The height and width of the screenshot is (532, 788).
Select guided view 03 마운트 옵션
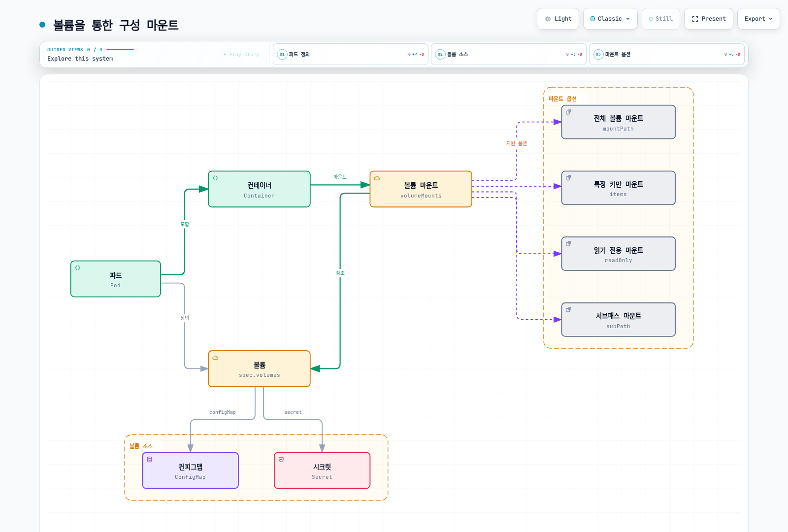pyautogui.click(x=667, y=54)
